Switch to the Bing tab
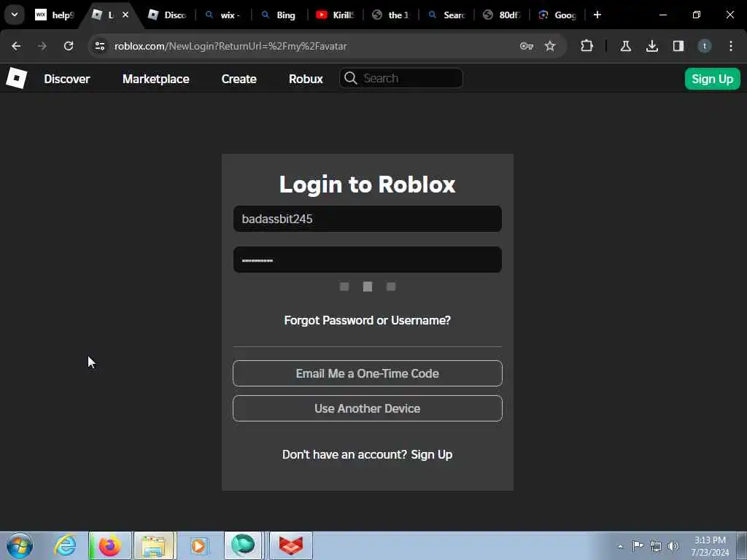The height and width of the screenshot is (560, 747). tap(279, 15)
